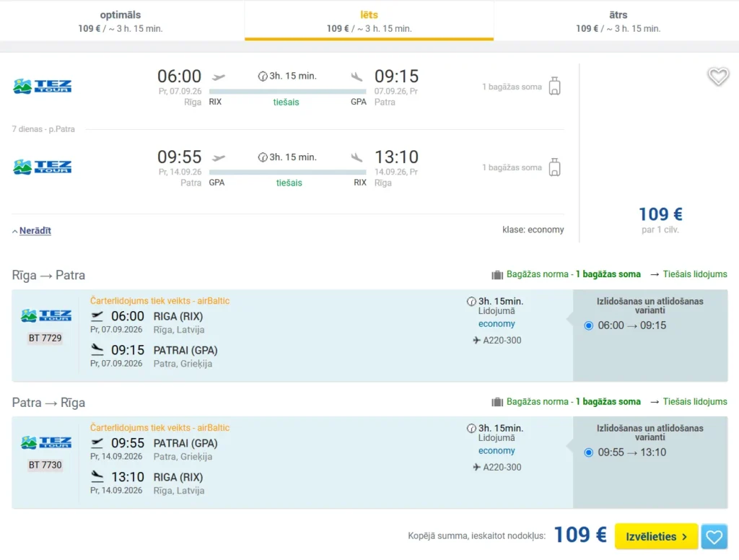Click Tiešais lidojums link for Rīga → Patra
The width and height of the screenshot is (739, 560).
pos(695,274)
